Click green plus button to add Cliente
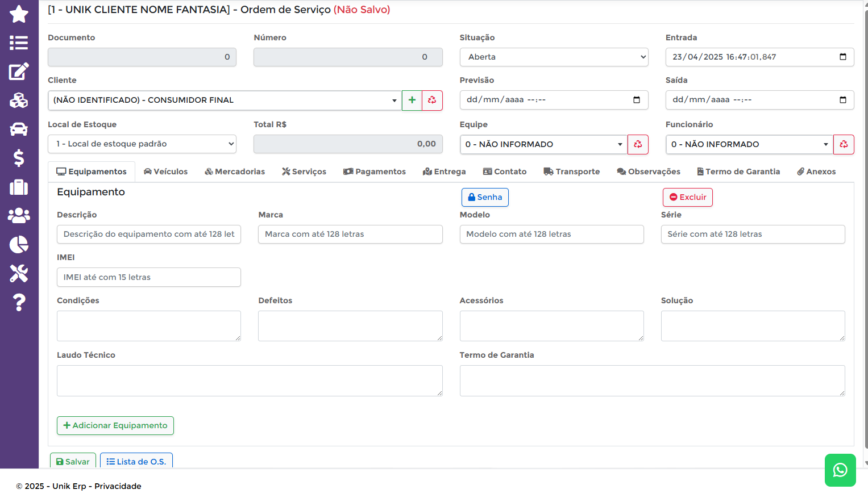The height and width of the screenshot is (502, 868). (x=412, y=101)
